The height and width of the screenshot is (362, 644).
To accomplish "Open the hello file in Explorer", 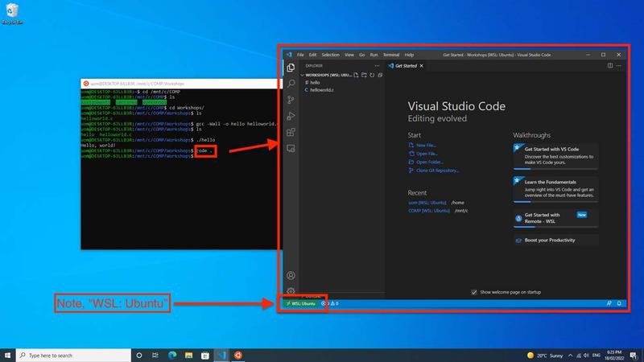I will click(x=313, y=83).
